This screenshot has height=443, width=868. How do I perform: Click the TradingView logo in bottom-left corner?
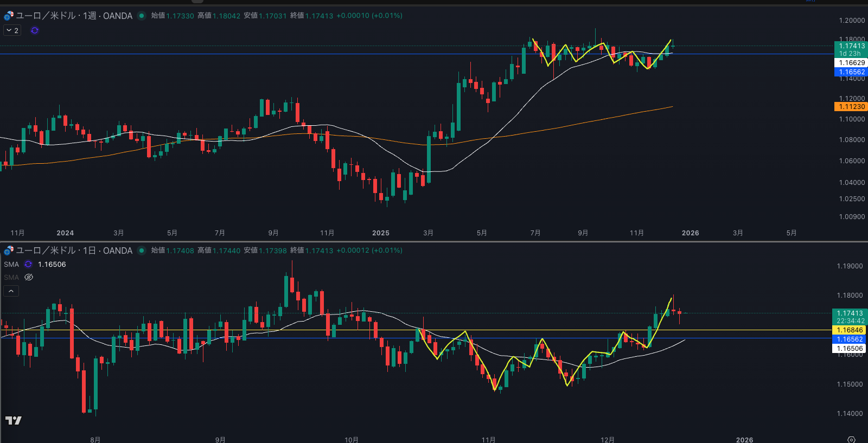[14, 420]
